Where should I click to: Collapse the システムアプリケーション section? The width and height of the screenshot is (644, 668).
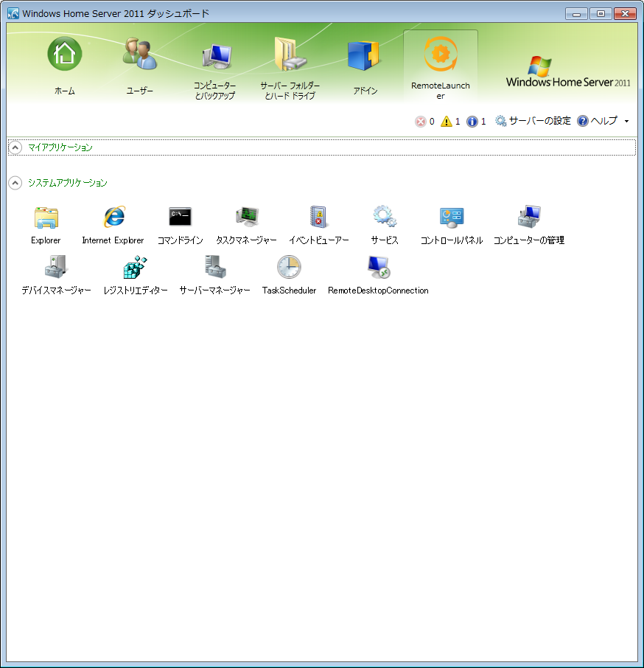[x=15, y=183]
